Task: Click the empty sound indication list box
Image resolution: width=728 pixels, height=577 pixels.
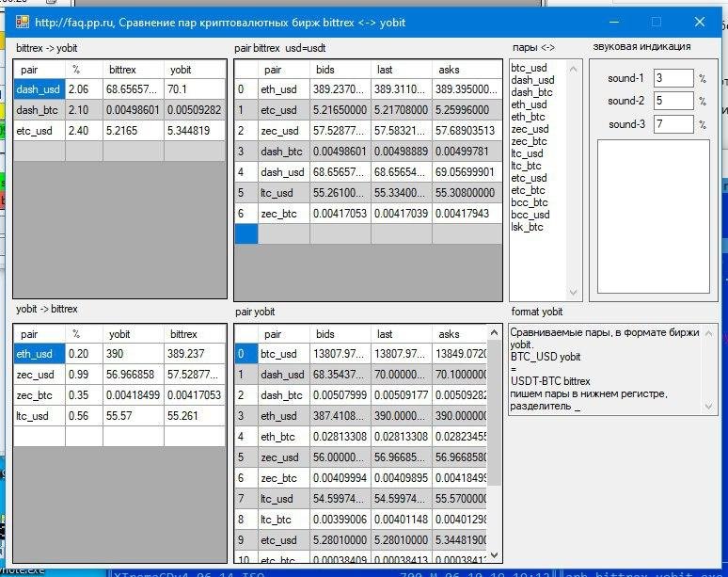Action: (654, 216)
